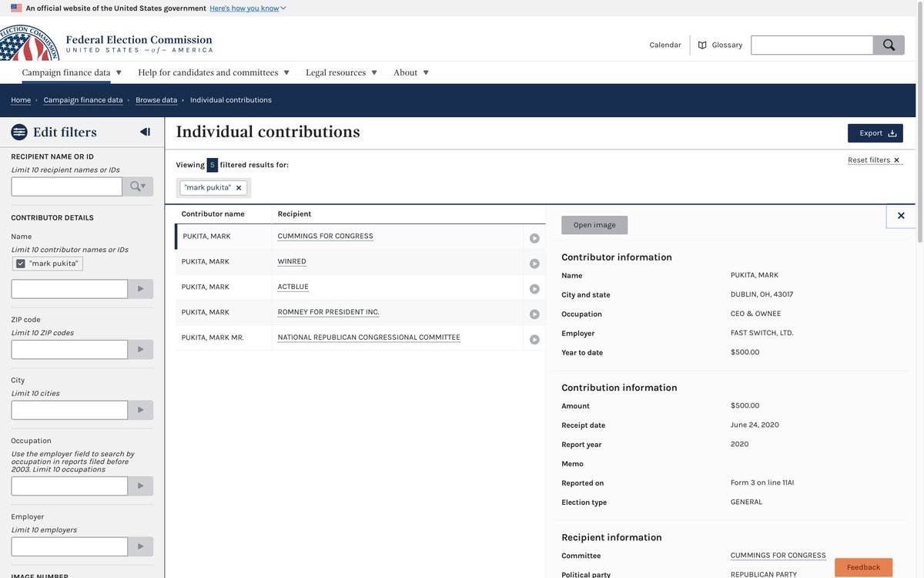Open the About menu

click(x=411, y=72)
